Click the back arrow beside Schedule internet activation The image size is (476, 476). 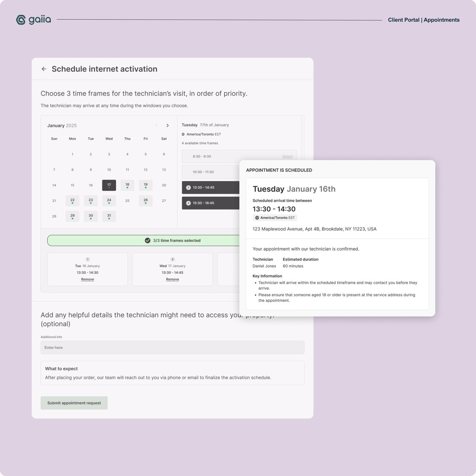point(44,69)
